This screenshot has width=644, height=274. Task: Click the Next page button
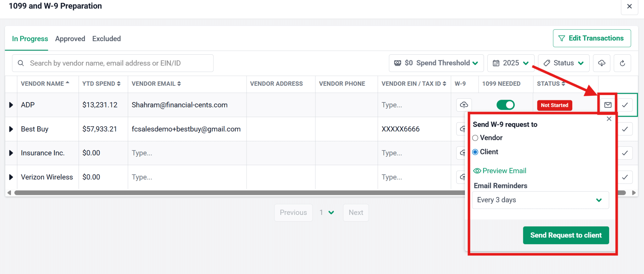click(x=356, y=213)
